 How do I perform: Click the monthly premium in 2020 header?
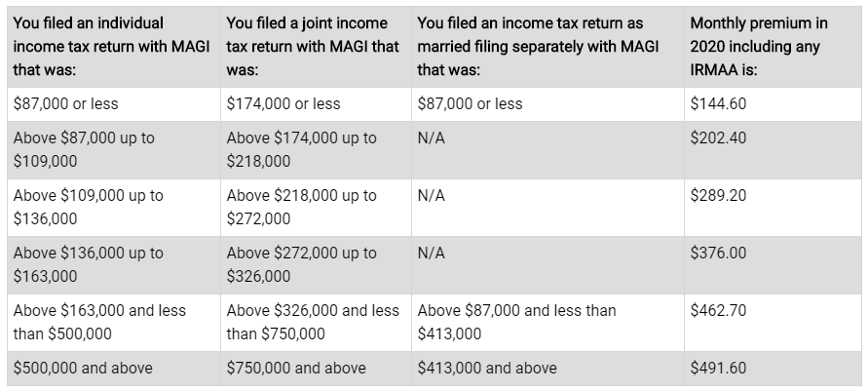tap(773, 47)
